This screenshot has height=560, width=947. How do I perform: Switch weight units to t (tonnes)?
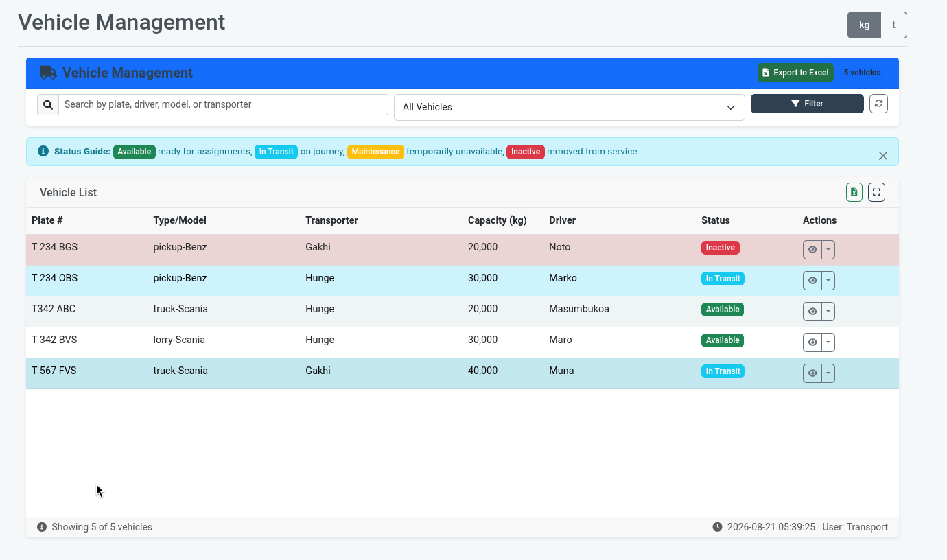(893, 25)
